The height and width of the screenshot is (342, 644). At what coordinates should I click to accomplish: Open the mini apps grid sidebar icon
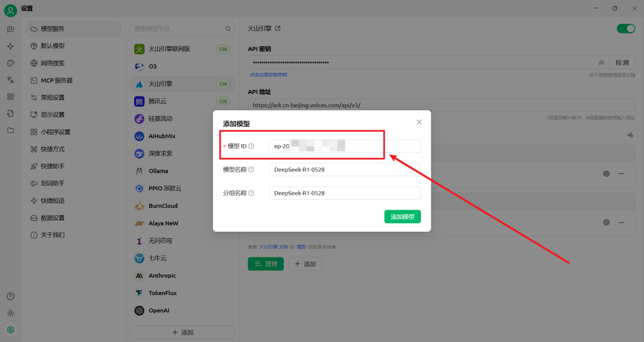(x=10, y=97)
